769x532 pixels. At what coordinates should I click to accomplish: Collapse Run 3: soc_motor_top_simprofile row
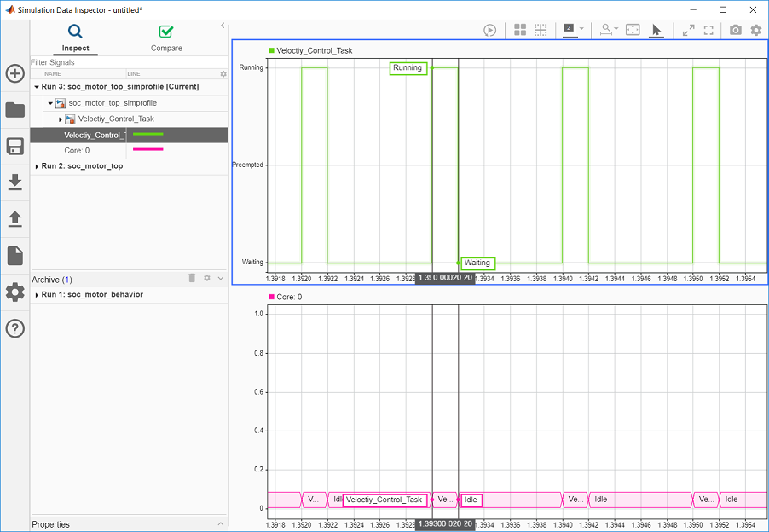pyautogui.click(x=37, y=87)
